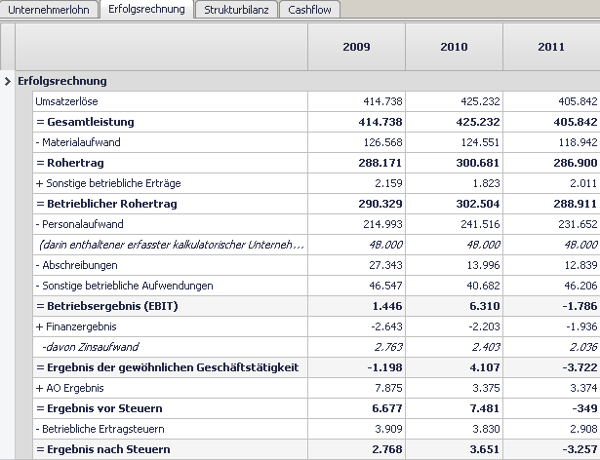
Task: Click Sonstige Erträge 2009 value 2.159
Action: coord(388,183)
